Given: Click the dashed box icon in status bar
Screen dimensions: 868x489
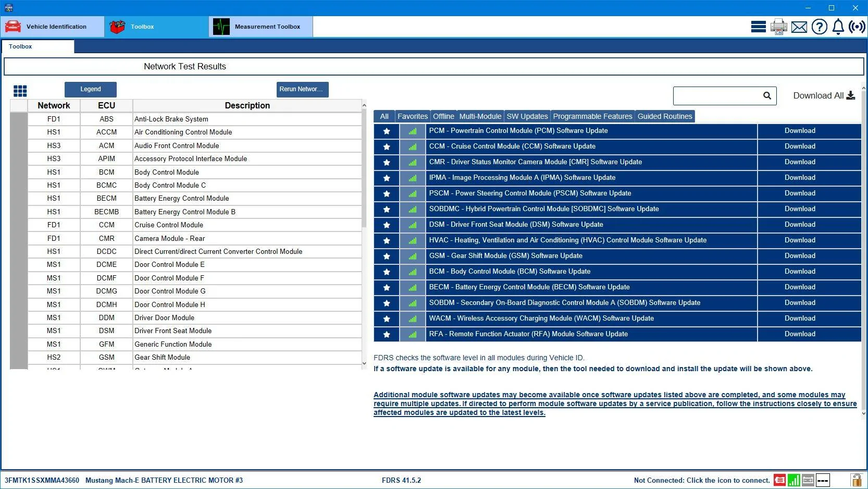Looking at the screenshot, I should tap(823, 480).
